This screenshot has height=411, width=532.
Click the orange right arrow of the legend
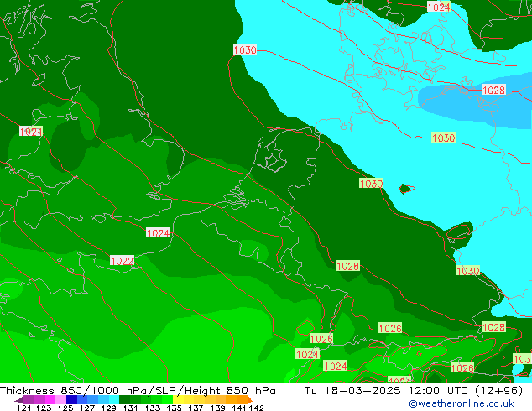tap(250, 400)
